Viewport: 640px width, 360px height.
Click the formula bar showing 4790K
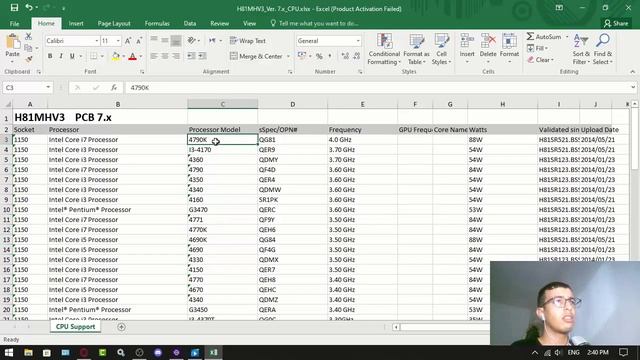tap(378, 87)
